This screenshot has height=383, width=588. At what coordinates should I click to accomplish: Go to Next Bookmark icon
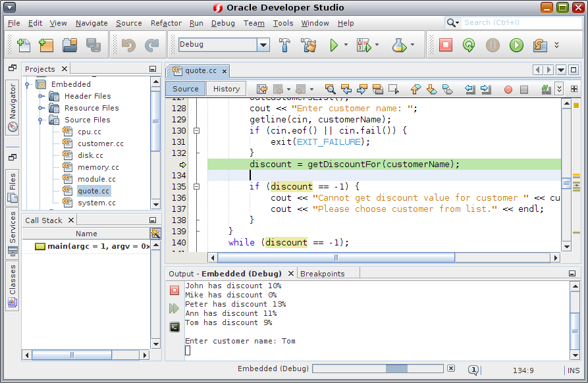[431, 89]
